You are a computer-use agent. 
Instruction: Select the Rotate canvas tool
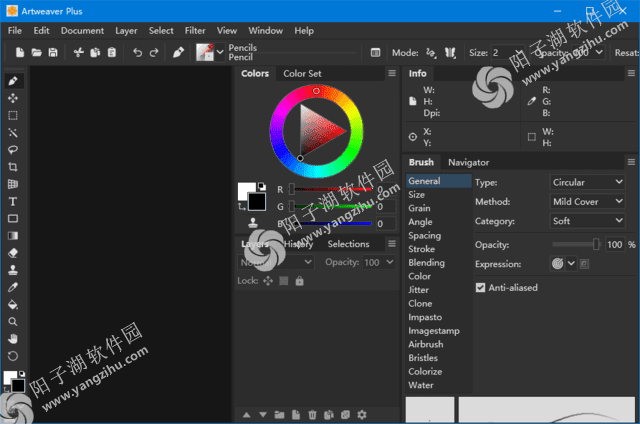[x=13, y=356]
